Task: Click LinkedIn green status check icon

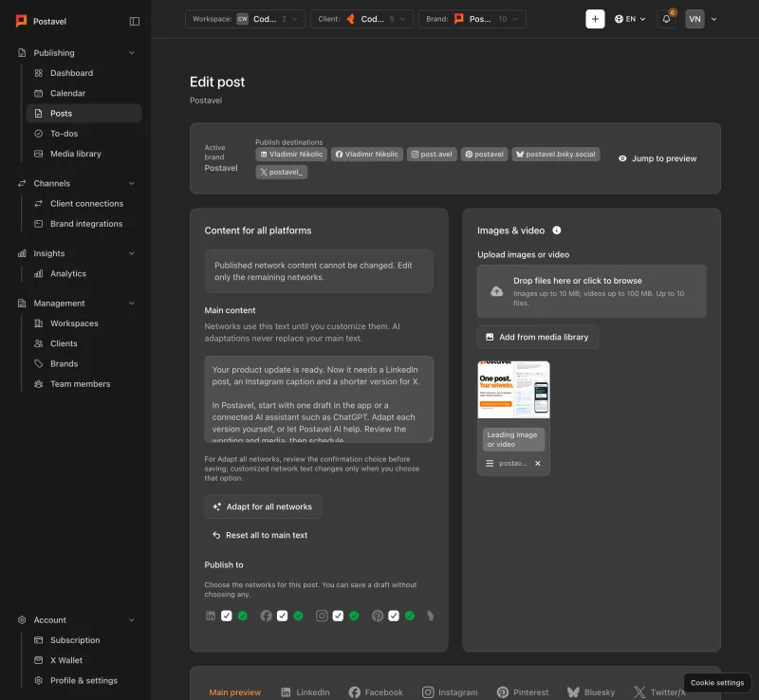Action: (243, 616)
